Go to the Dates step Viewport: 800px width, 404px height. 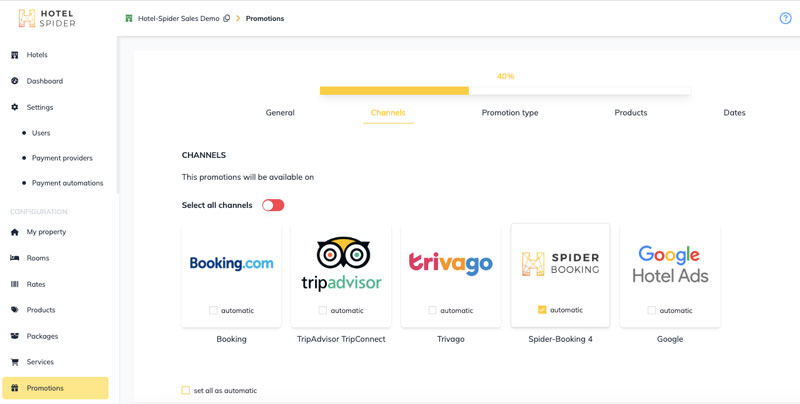tap(734, 113)
